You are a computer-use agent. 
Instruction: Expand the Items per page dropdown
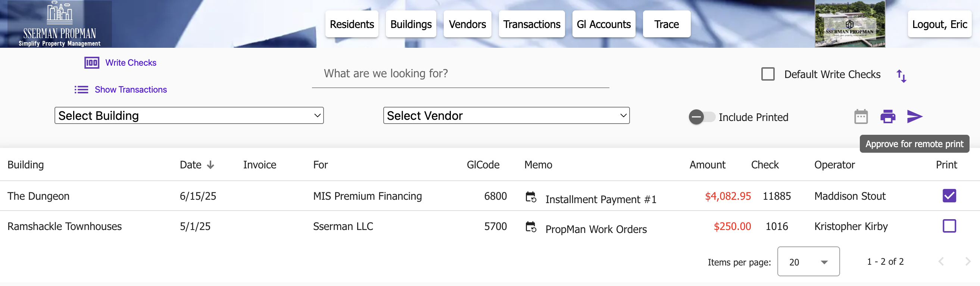[x=808, y=262]
